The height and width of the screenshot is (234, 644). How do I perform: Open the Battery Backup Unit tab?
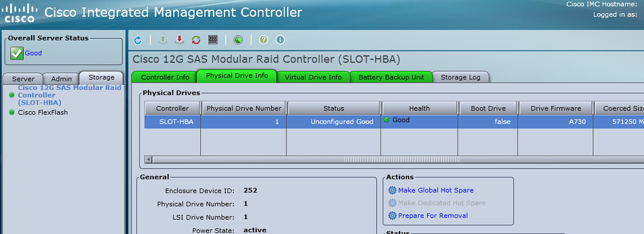click(390, 78)
